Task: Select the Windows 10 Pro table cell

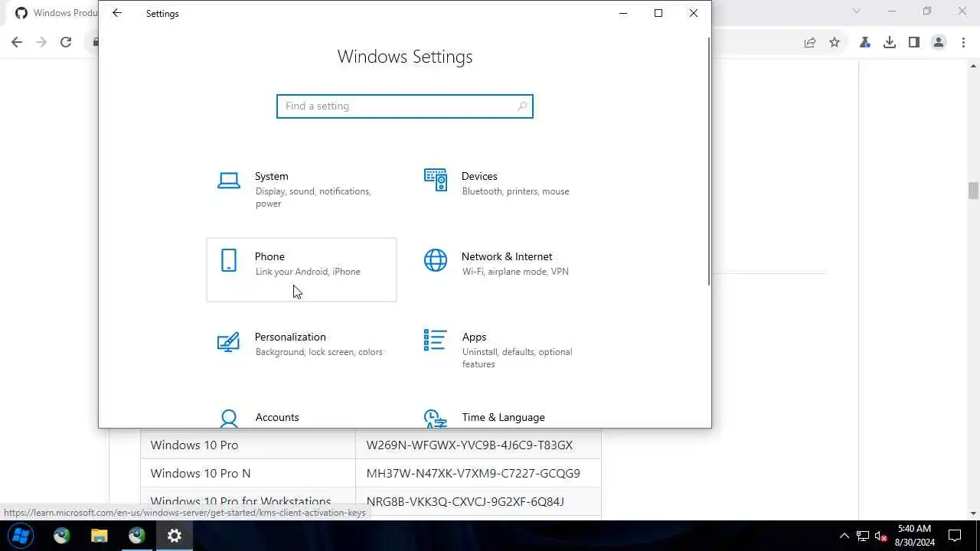Action: click(x=248, y=445)
